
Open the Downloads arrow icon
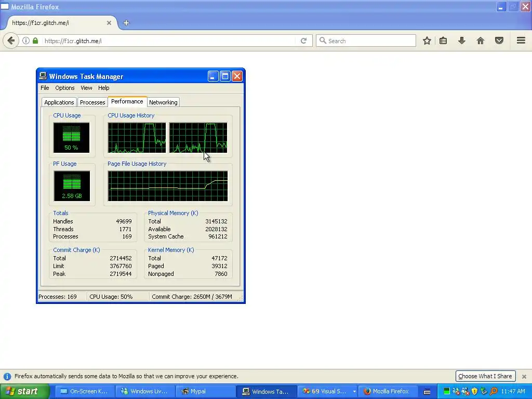coord(462,41)
